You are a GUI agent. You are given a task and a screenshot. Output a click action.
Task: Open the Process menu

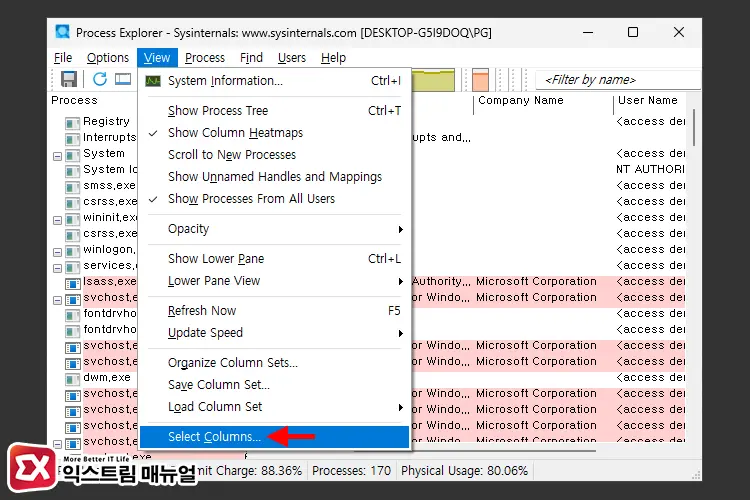point(205,58)
